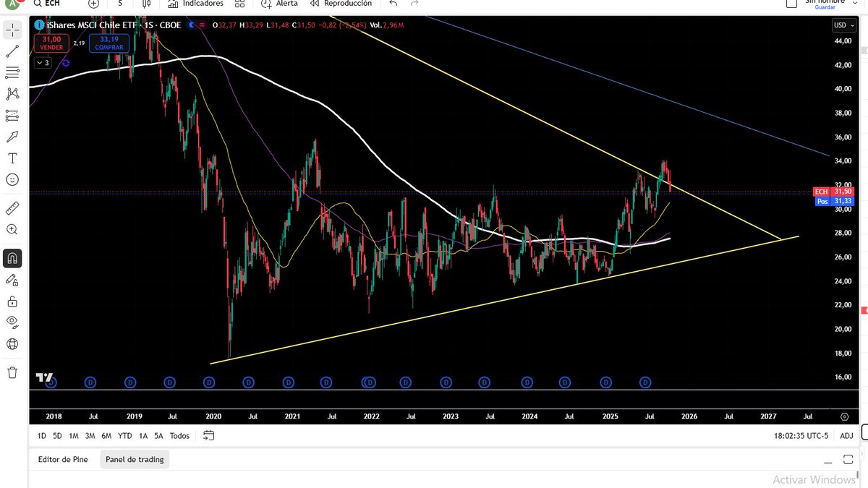The height and width of the screenshot is (488, 868).
Task: Show Todos full date range
Action: pos(179,436)
